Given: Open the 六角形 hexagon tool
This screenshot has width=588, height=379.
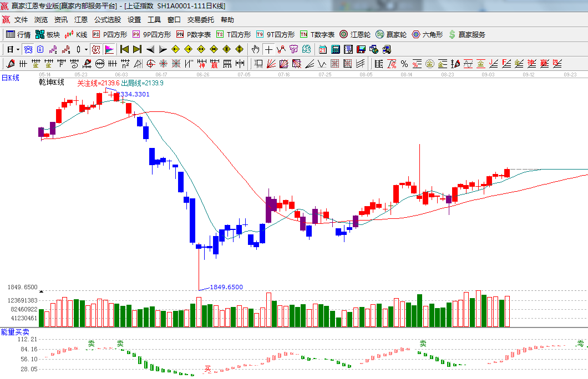Looking at the screenshot, I should click(428, 34).
